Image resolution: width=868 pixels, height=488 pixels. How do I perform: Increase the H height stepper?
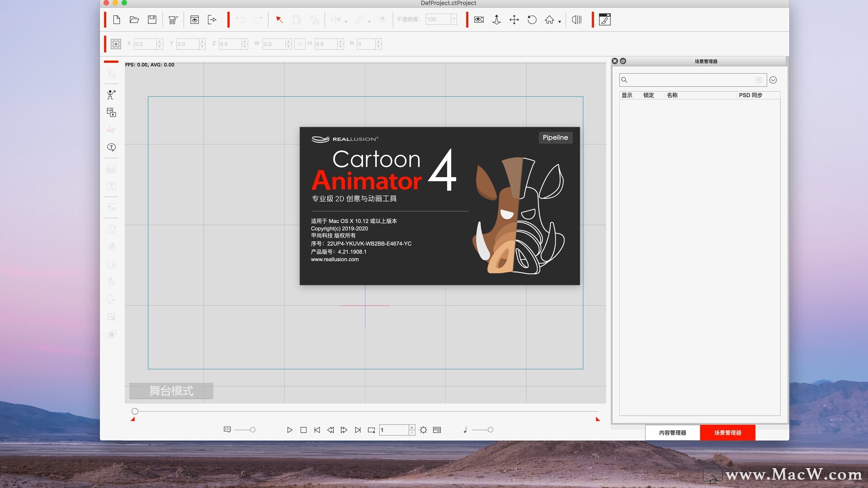click(340, 41)
